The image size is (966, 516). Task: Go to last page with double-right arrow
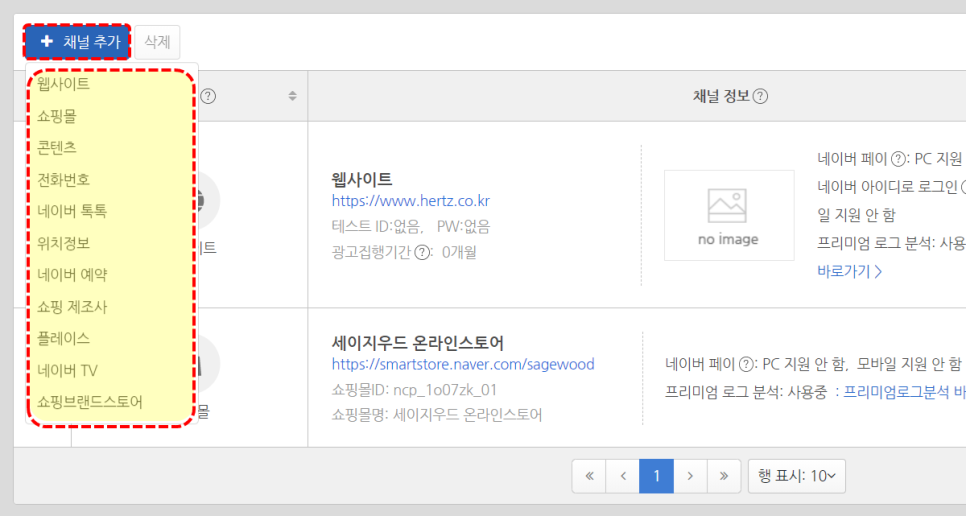coord(724,476)
